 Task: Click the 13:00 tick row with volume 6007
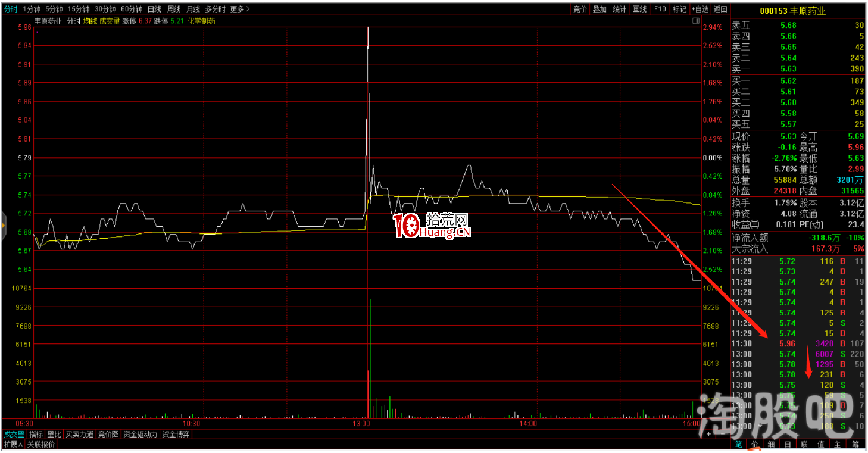click(797, 354)
